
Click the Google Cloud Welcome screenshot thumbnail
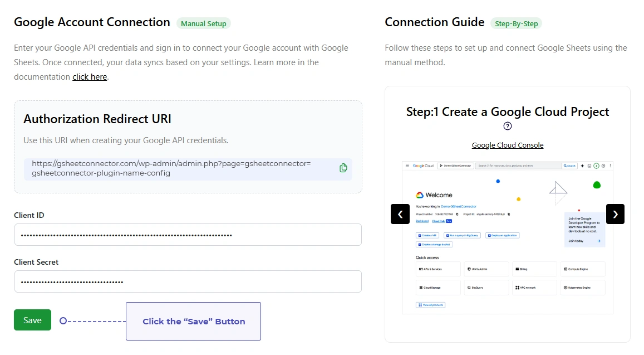pos(508,238)
